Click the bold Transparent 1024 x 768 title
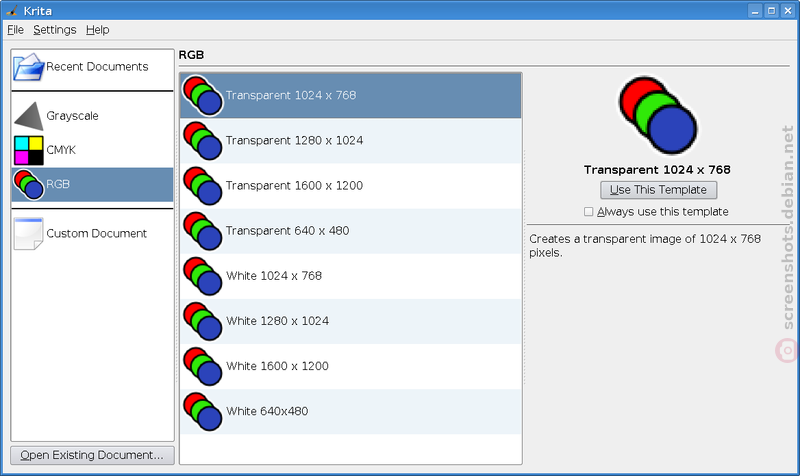Viewport: 800px width, 476px height. pyautogui.click(x=657, y=170)
